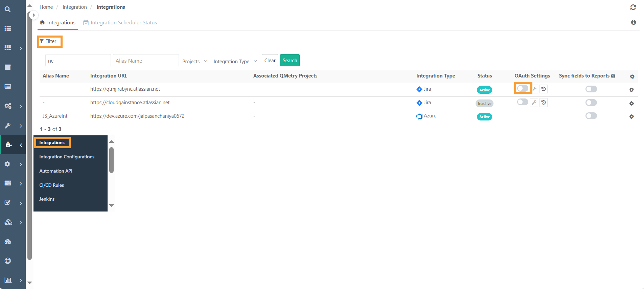
Task: Switch to Integration Scheduler Status tab
Action: click(120, 23)
